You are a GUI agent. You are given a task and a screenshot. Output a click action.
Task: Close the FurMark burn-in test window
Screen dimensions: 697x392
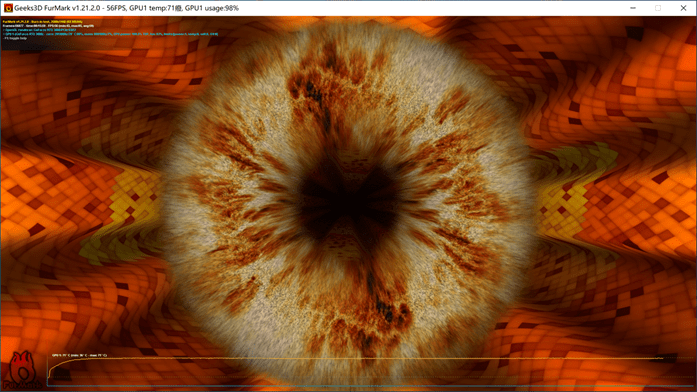click(x=683, y=8)
